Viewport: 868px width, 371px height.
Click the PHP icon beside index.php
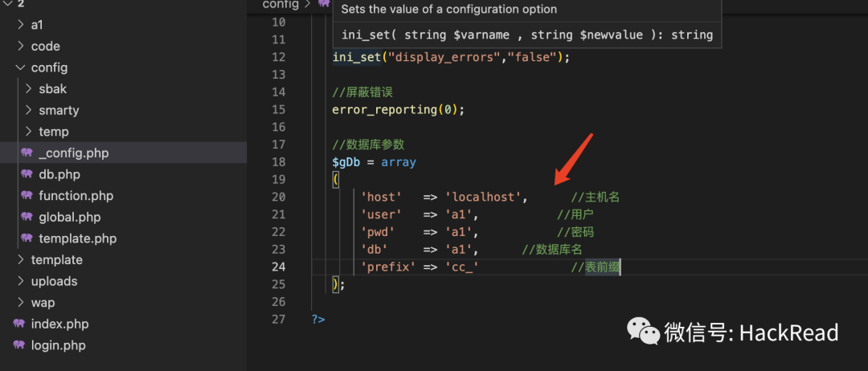pos(19,324)
